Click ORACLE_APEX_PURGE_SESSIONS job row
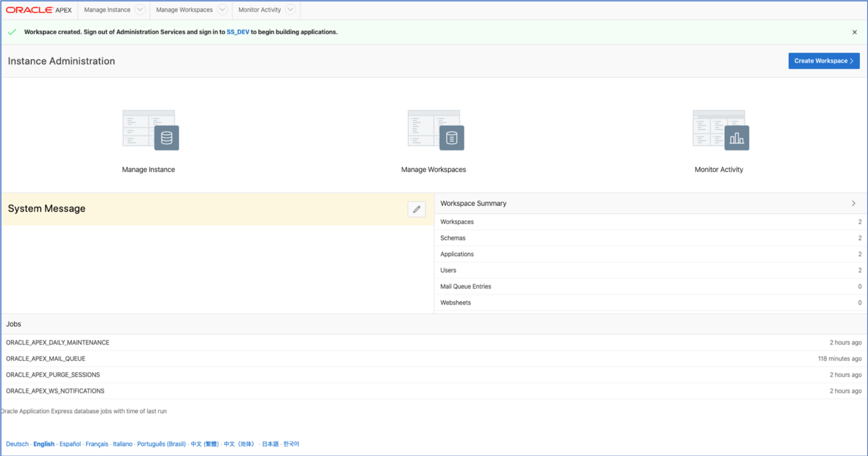This screenshot has height=456, width=868. [434, 375]
